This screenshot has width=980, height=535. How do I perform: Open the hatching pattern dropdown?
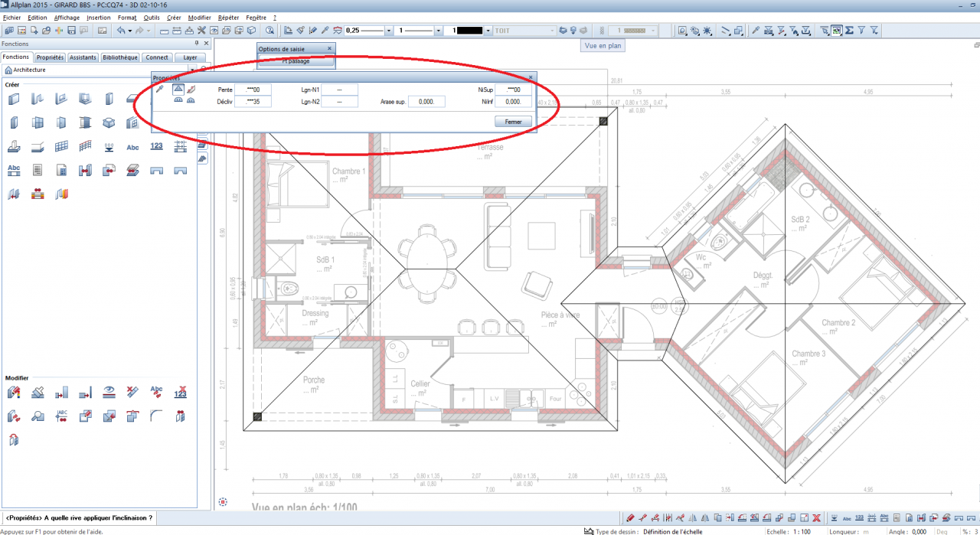(x=653, y=30)
